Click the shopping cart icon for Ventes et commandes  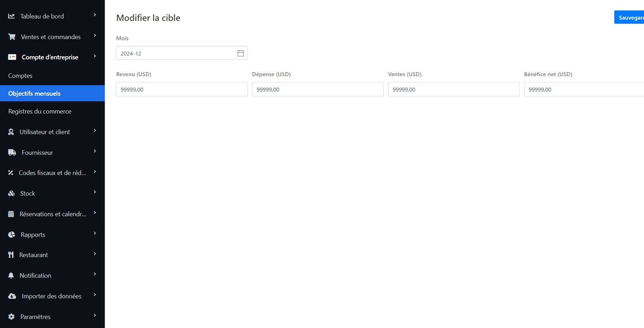[12, 37]
